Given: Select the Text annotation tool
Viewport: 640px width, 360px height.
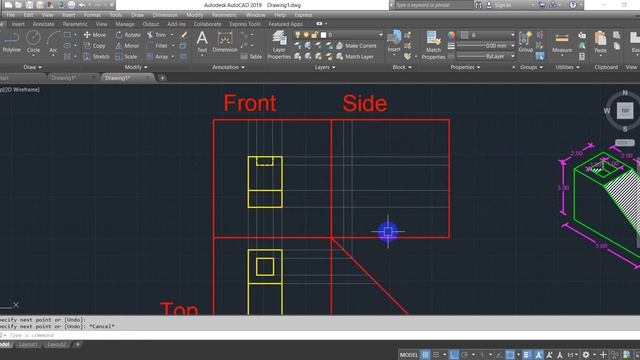Looking at the screenshot, I should (x=202, y=42).
